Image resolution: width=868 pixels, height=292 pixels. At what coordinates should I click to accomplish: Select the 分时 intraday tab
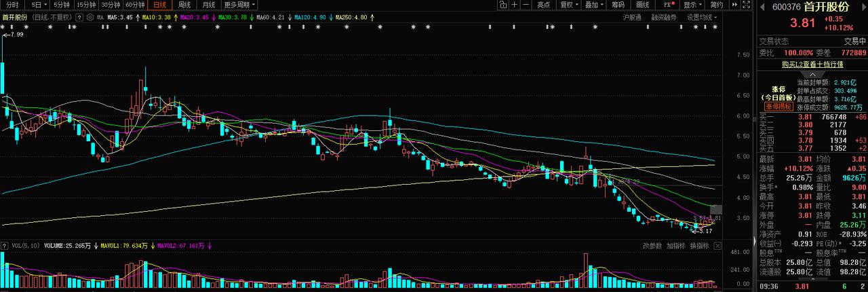[12, 5]
